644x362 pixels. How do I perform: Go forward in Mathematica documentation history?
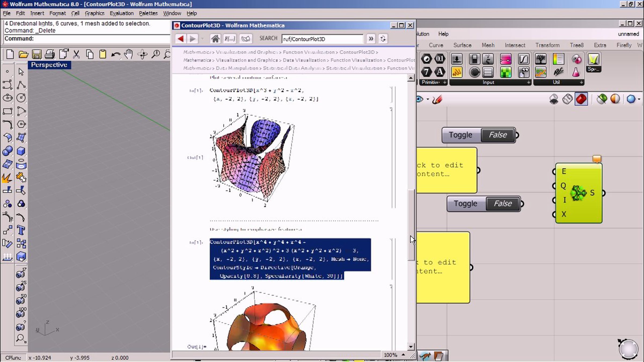click(x=192, y=39)
